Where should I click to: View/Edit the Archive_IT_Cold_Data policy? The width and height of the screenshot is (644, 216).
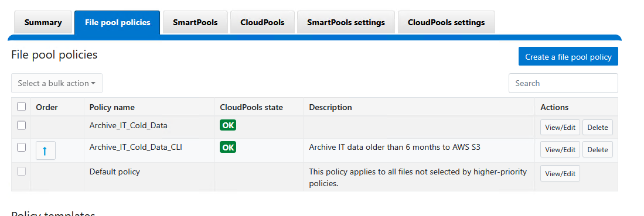[560, 127]
